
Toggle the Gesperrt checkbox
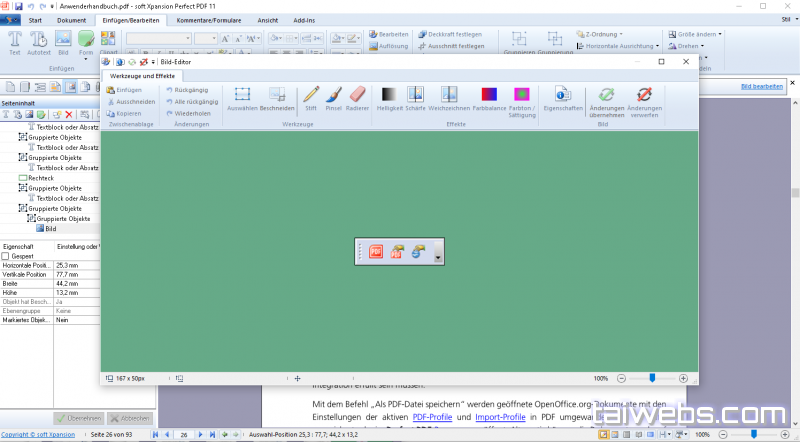[x=6, y=256]
